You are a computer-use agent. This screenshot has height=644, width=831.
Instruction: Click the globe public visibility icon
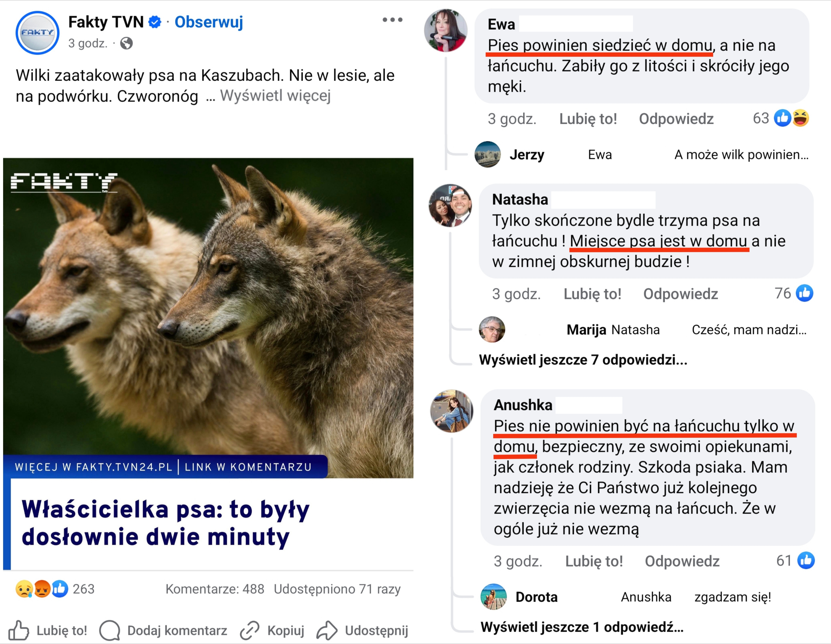pyautogui.click(x=126, y=43)
